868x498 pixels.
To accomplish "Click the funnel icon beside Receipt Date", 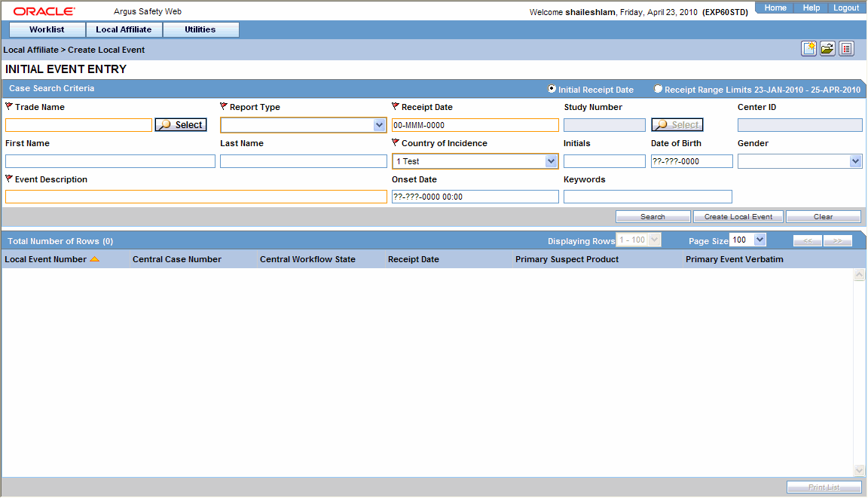I will [395, 106].
